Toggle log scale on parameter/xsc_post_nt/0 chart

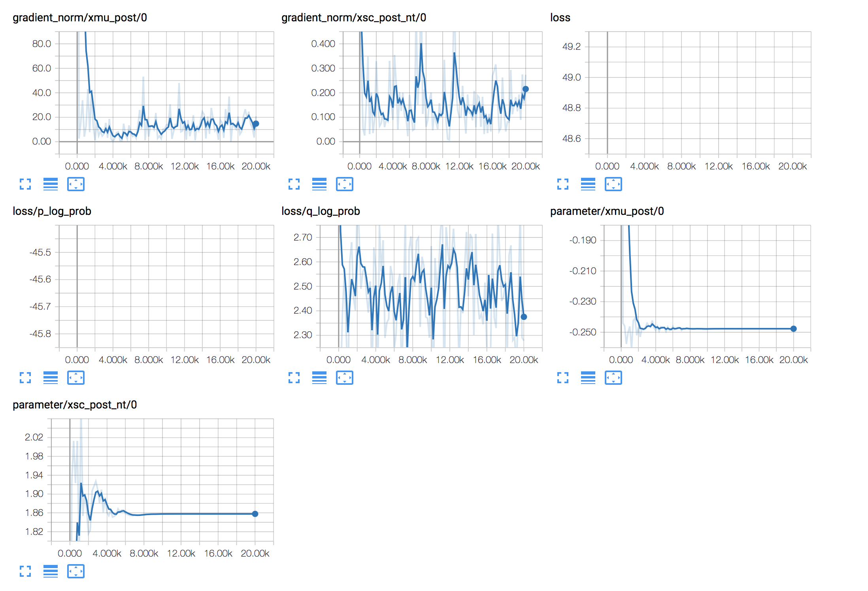(x=51, y=571)
